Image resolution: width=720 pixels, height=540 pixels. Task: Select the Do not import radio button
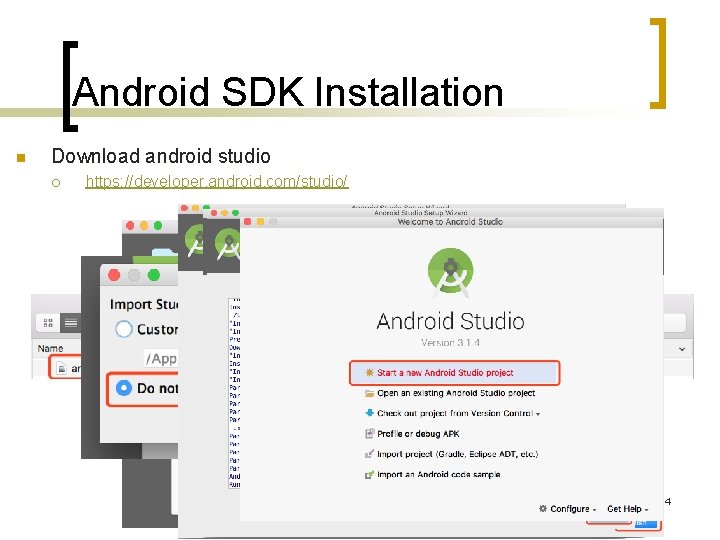[124, 388]
